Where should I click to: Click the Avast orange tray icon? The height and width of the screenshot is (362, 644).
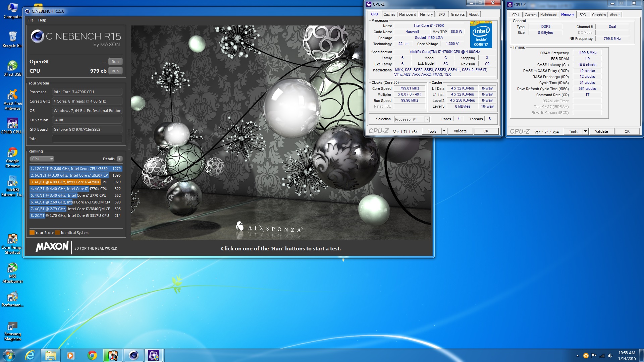[586, 356]
